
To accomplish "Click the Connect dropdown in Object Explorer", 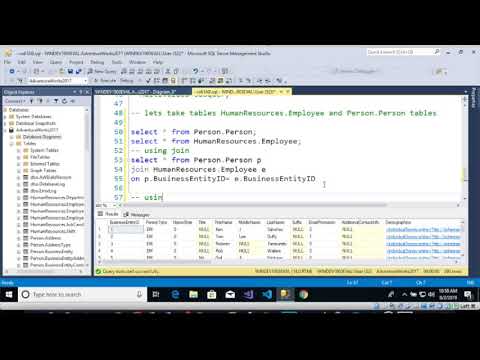I will [15, 101].
